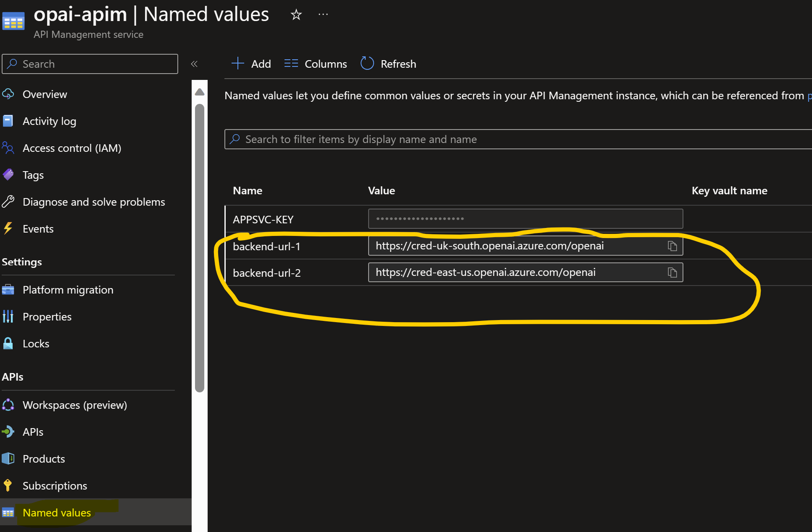Open the Columns picker

(315, 63)
